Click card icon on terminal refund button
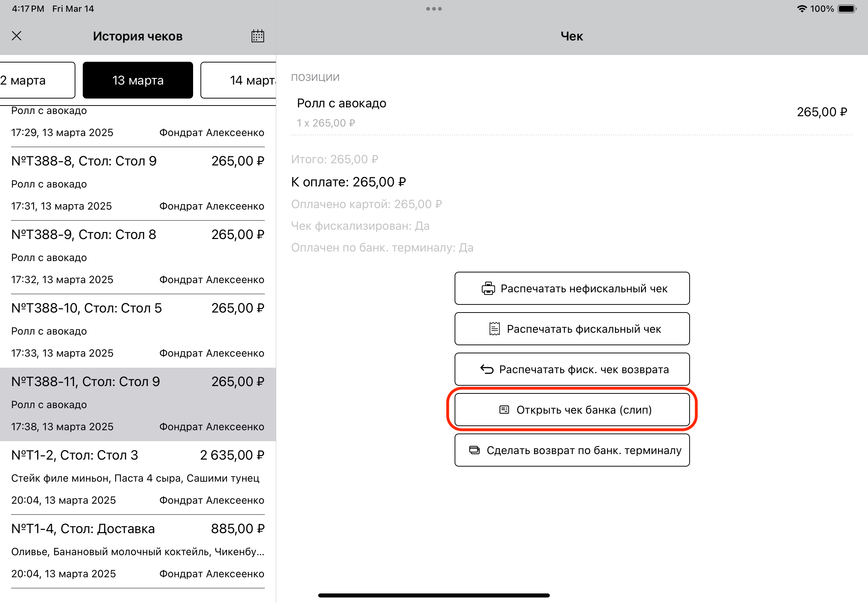 click(474, 450)
